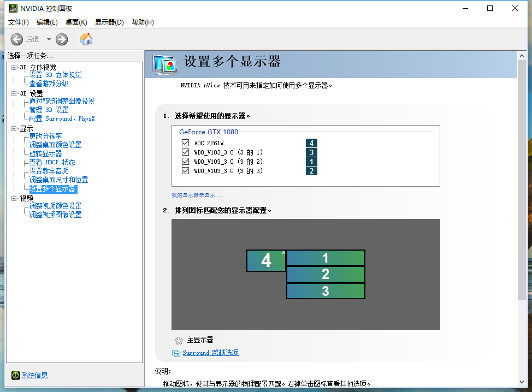
Task: Click the 后退 back label
Action: pyautogui.click(x=33, y=39)
